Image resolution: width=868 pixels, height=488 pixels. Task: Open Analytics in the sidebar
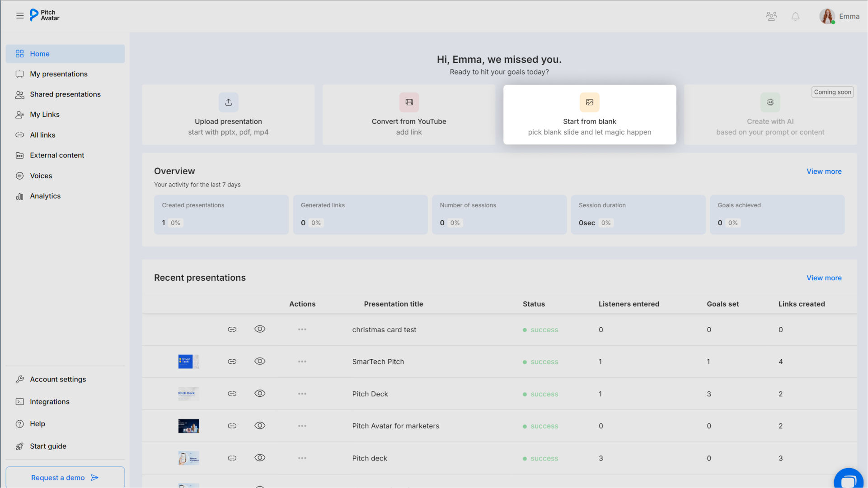pos(45,196)
